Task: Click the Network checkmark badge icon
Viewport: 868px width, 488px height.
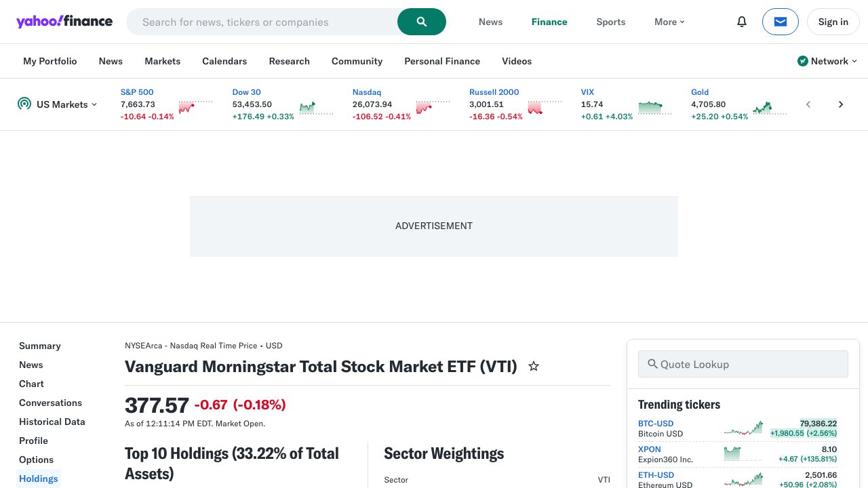Action: point(803,61)
